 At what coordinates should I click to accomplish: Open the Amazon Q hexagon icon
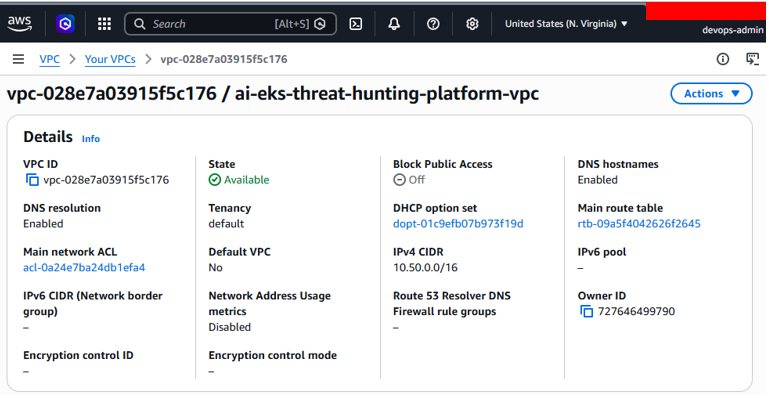(65, 24)
